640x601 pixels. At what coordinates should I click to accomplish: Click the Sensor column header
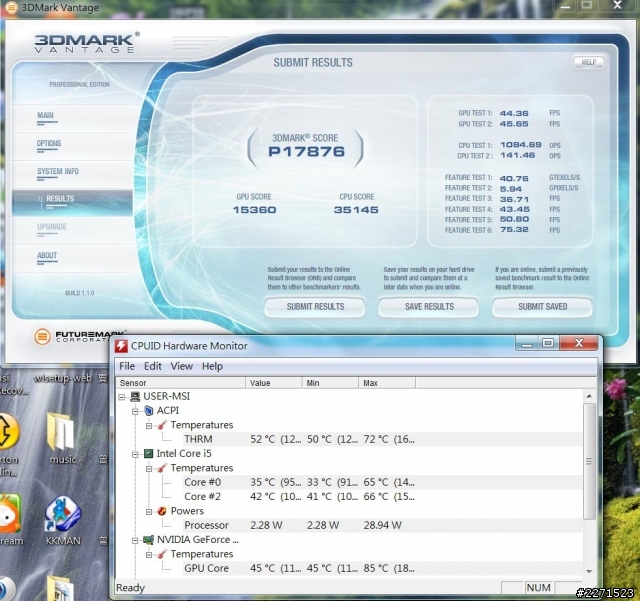(x=180, y=383)
